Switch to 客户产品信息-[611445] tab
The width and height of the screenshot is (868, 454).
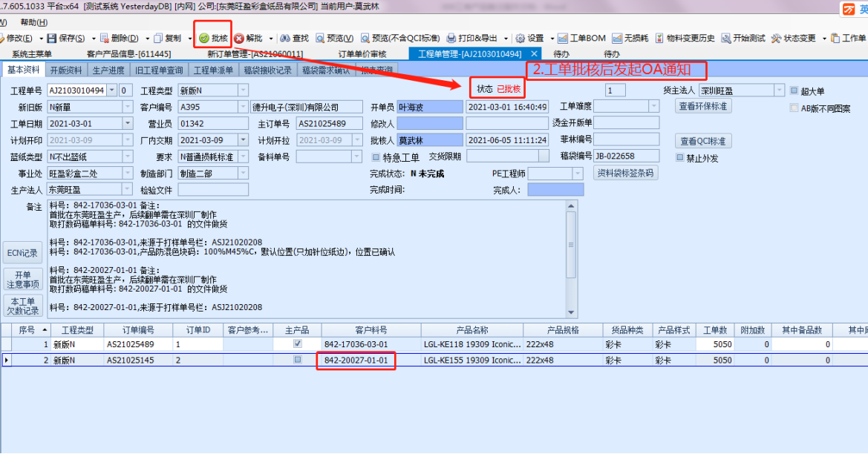coord(129,53)
